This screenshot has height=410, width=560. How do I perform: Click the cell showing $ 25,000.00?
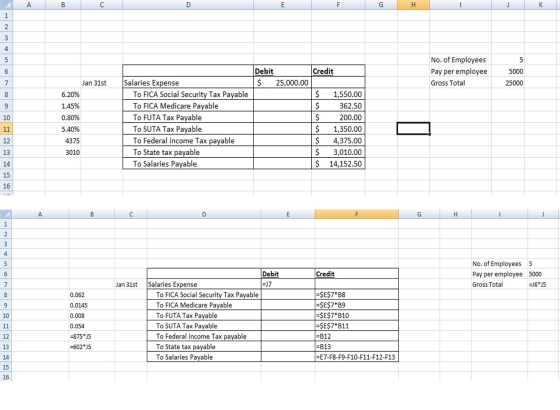[x=282, y=83]
